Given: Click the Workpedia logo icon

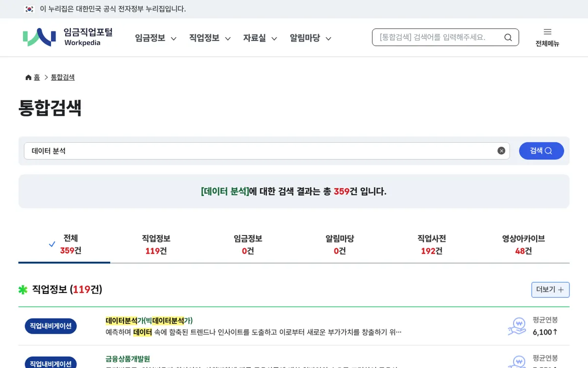Looking at the screenshot, I should 39,37.
